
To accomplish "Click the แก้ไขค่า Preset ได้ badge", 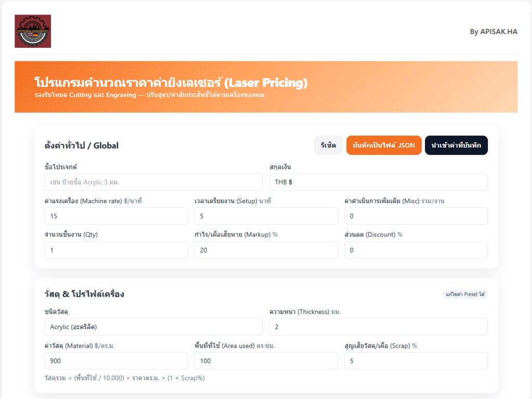I will (x=465, y=294).
